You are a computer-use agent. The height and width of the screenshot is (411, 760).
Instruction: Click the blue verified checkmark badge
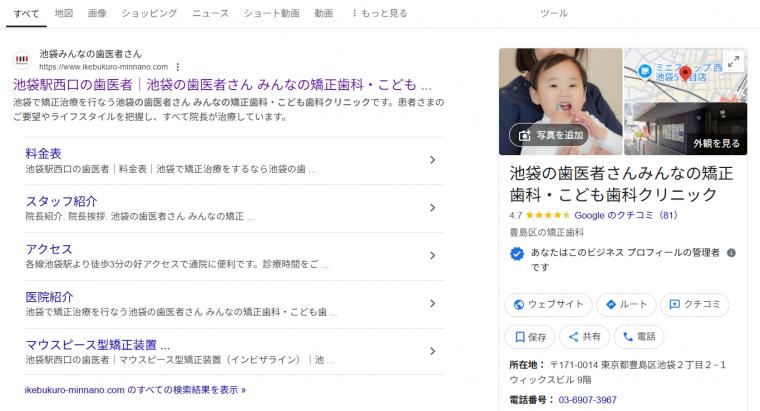click(x=517, y=253)
